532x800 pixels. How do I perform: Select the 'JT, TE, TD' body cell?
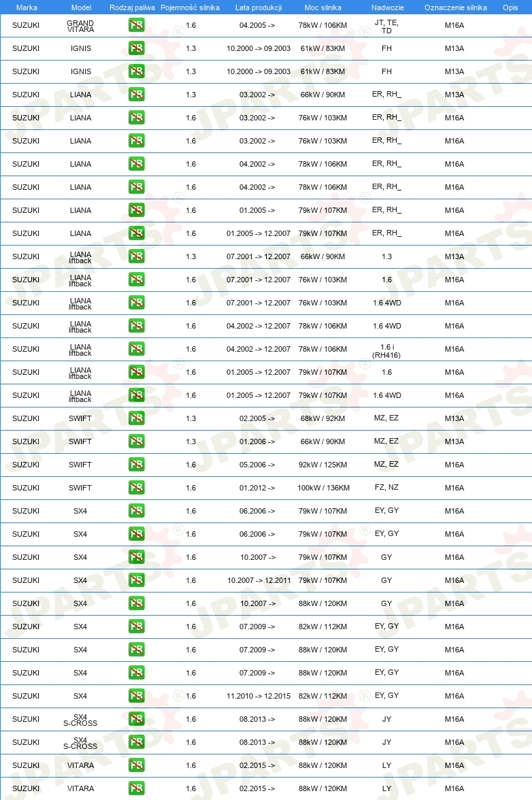[x=386, y=27]
